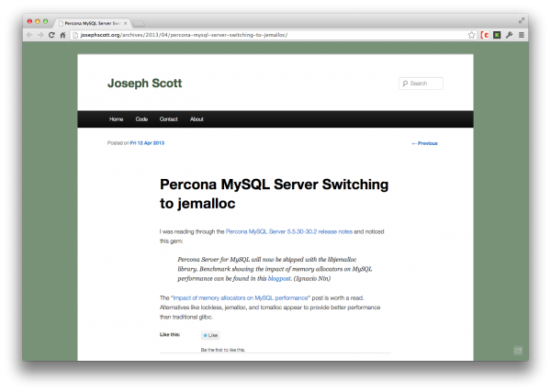551x392 pixels.
Task: Open the wrench extension icon
Action: tap(509, 35)
